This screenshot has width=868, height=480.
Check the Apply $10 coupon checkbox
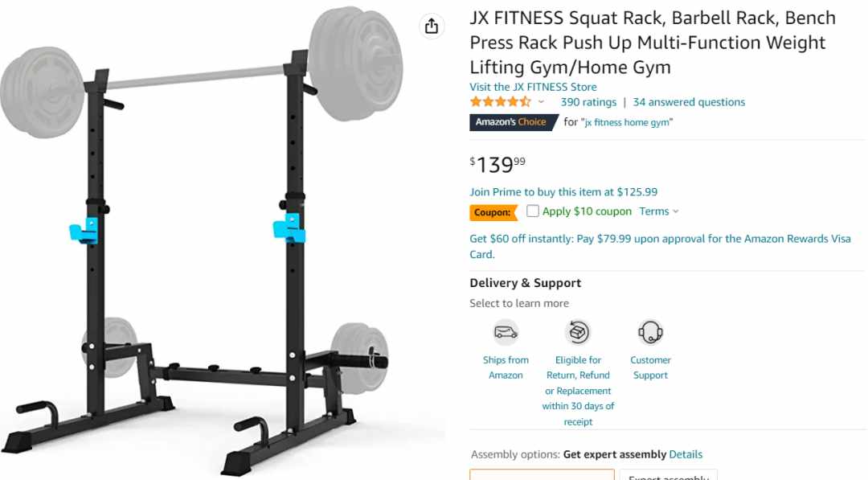click(x=533, y=211)
